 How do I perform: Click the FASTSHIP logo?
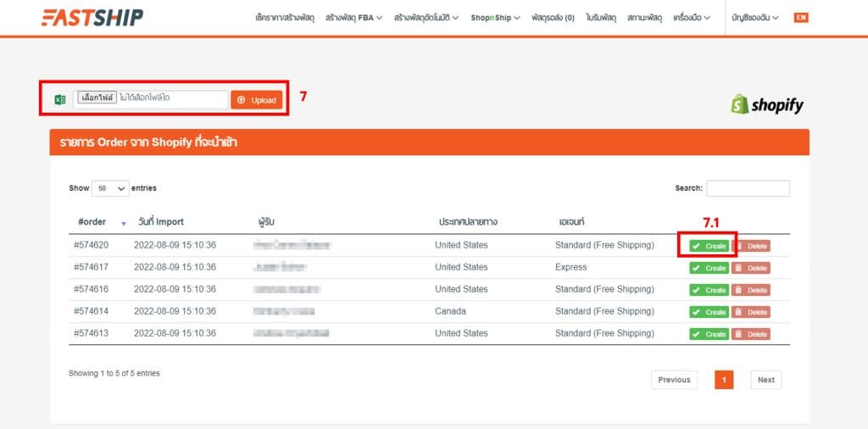point(92,18)
